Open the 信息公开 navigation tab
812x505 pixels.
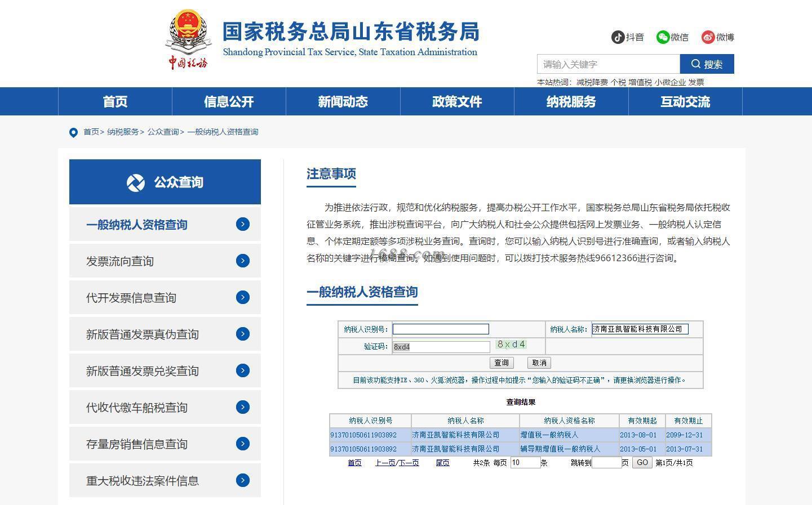coord(229,101)
